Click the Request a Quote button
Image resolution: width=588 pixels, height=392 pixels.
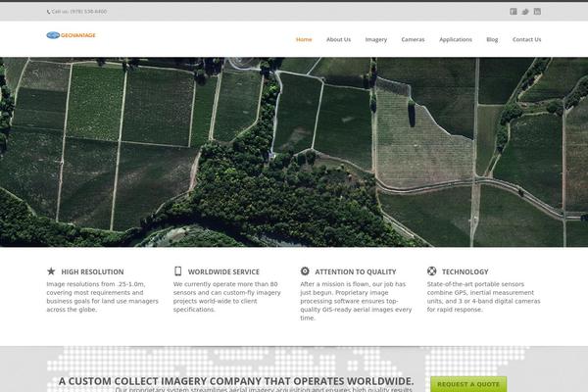(468, 384)
